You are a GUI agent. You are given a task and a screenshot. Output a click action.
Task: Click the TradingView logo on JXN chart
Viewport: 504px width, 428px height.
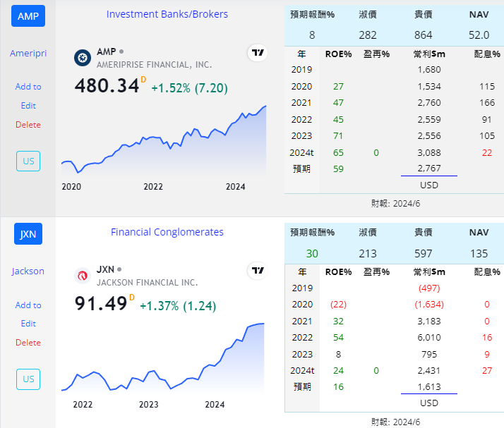coord(258,271)
